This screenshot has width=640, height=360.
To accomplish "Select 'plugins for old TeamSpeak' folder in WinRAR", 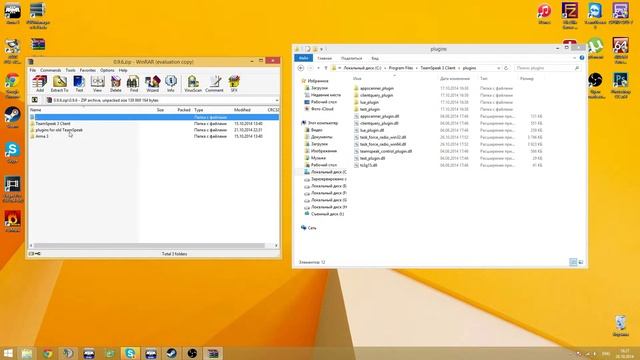I will [59, 130].
